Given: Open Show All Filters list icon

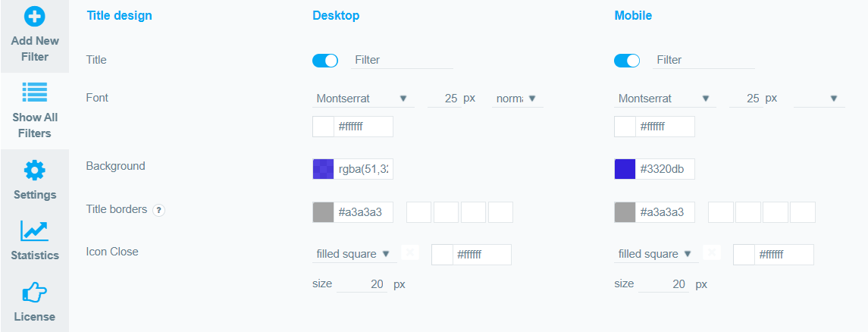Looking at the screenshot, I should click(x=34, y=92).
